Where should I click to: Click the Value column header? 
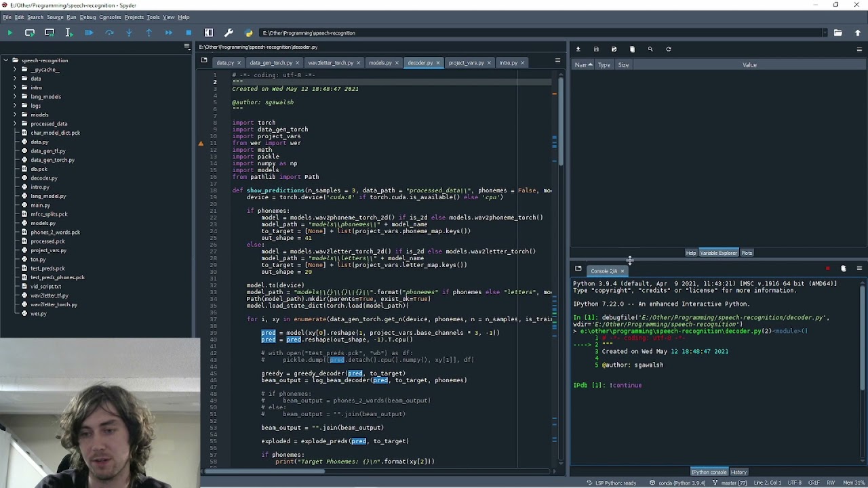[749, 65]
